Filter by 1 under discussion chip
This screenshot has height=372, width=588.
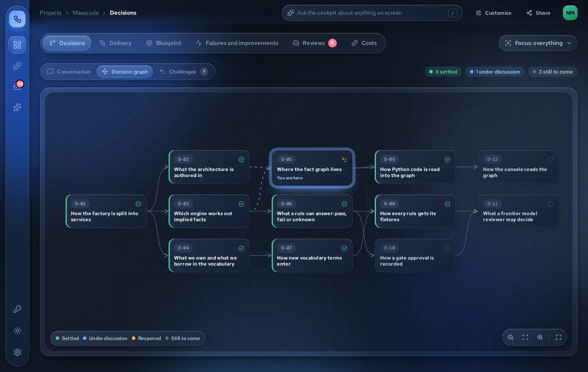tap(495, 72)
